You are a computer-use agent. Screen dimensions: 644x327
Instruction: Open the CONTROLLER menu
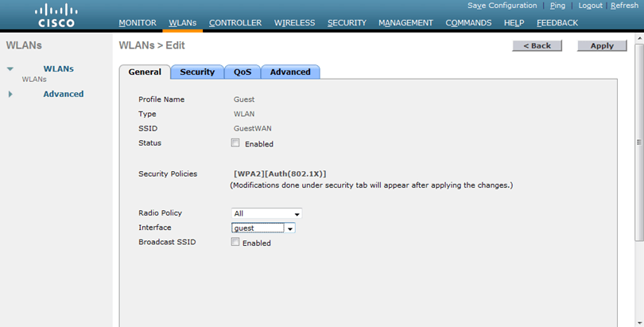(x=235, y=23)
